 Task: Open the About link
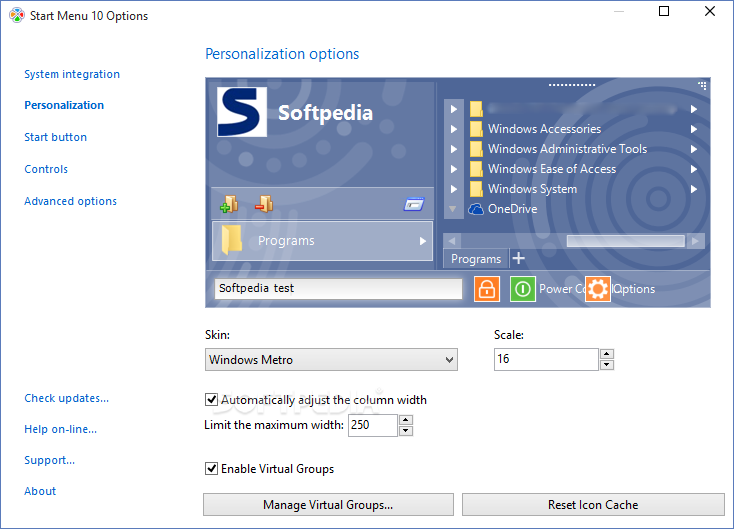coord(40,491)
